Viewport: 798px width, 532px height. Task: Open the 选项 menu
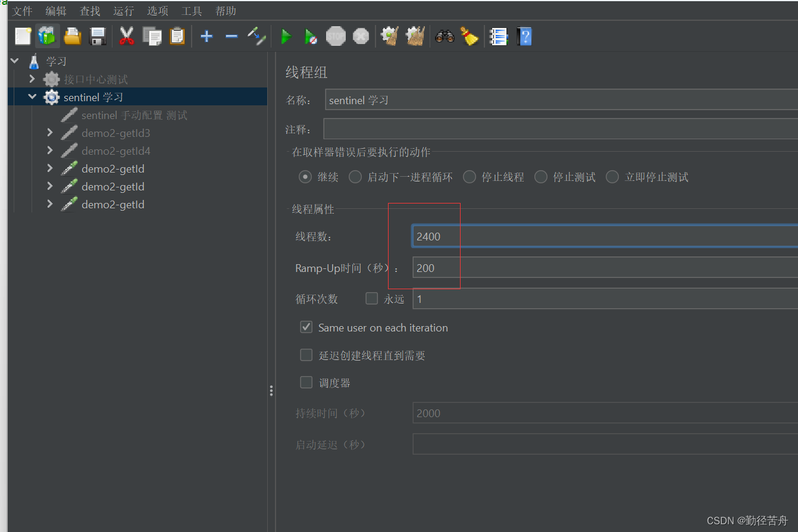(x=158, y=11)
